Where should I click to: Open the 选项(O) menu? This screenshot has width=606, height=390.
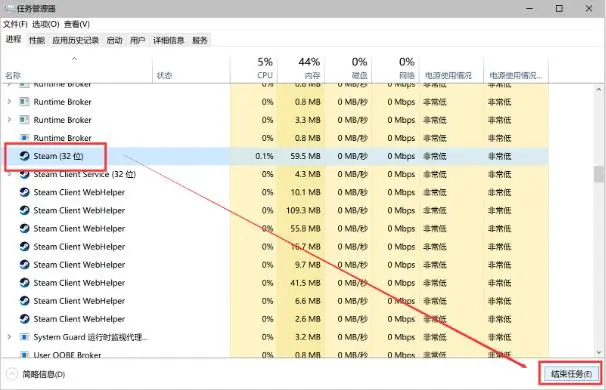click(x=46, y=24)
